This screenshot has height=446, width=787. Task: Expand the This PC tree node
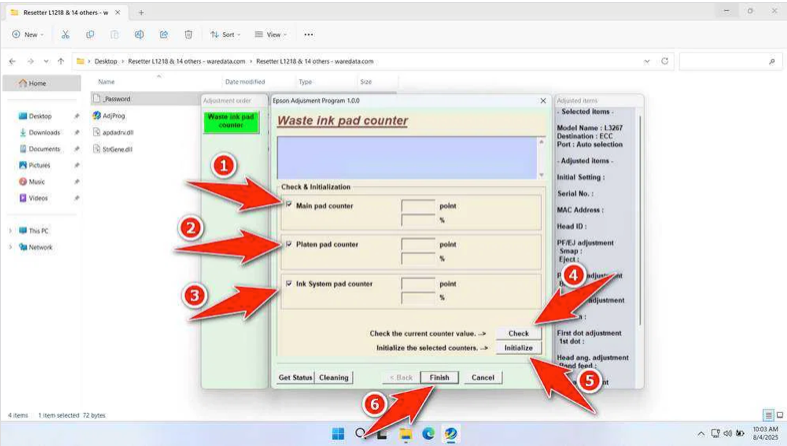(11, 231)
